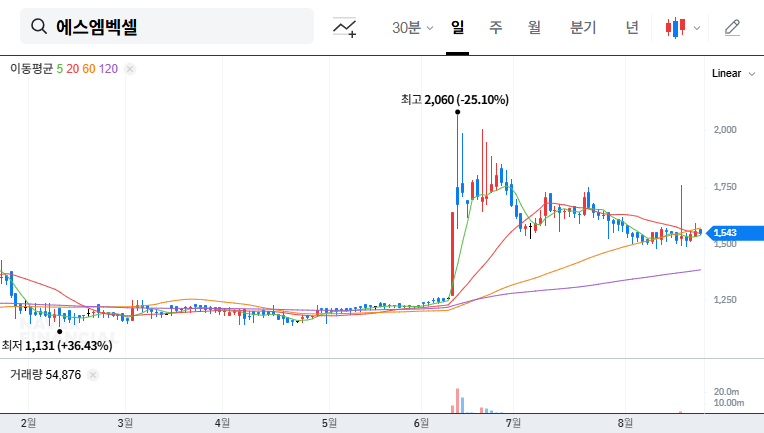Click the 20.0m volume axis label
The height and width of the screenshot is (433, 764).
(726, 392)
